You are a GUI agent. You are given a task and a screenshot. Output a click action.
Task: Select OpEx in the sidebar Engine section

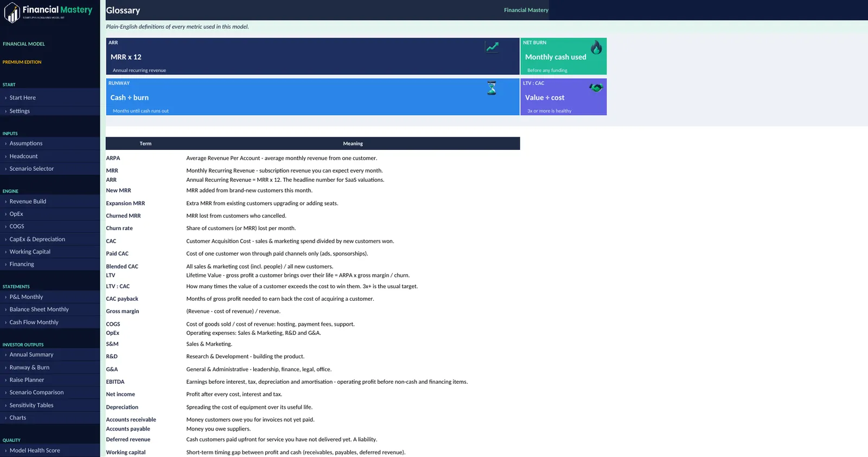(x=50, y=214)
